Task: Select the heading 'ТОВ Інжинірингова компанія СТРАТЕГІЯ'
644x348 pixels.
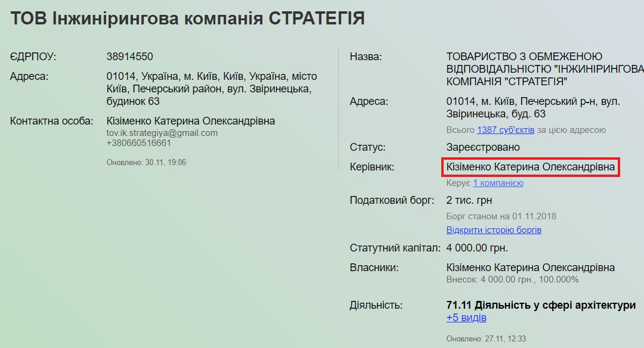Action: coord(187,18)
